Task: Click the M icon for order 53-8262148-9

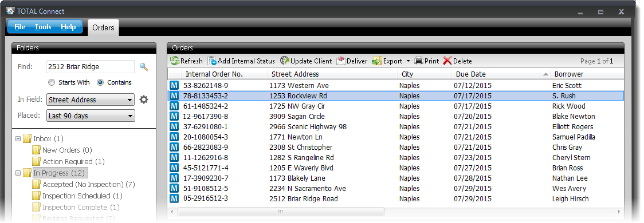Action: [174, 86]
